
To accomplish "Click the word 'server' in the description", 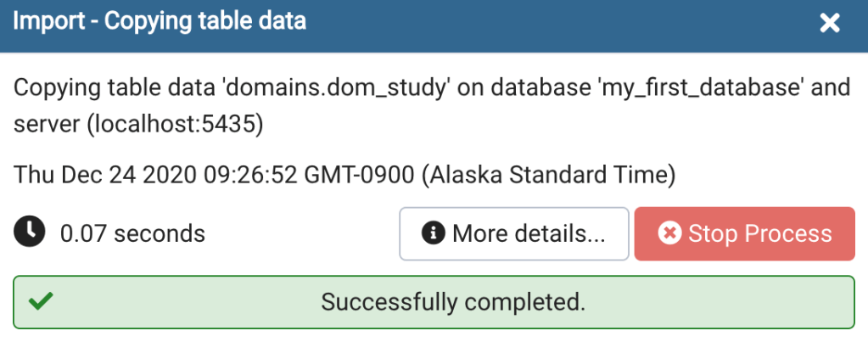I will pos(46,125).
